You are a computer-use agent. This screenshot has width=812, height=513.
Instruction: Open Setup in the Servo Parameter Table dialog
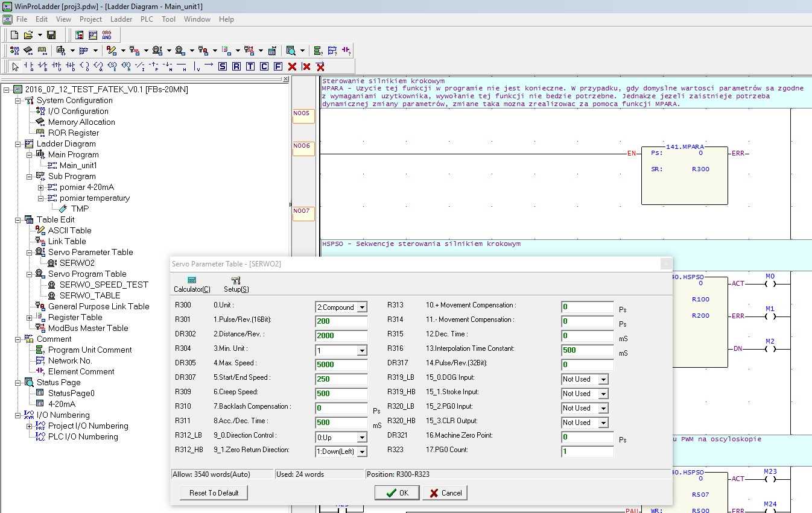pyautogui.click(x=236, y=285)
